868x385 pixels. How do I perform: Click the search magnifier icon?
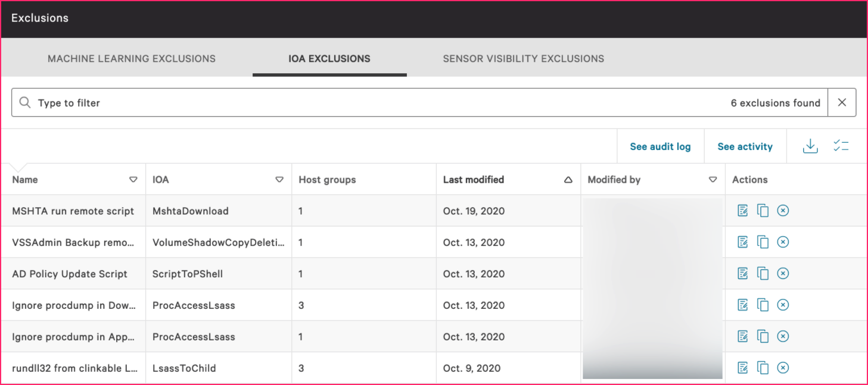25,102
